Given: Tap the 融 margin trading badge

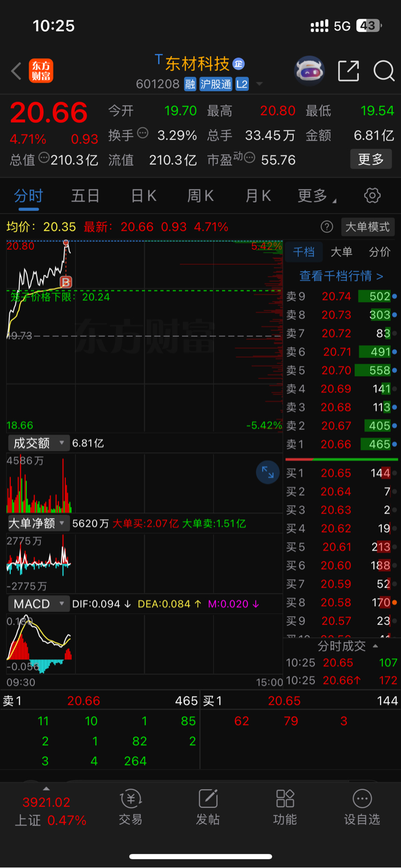Looking at the screenshot, I should [190, 84].
